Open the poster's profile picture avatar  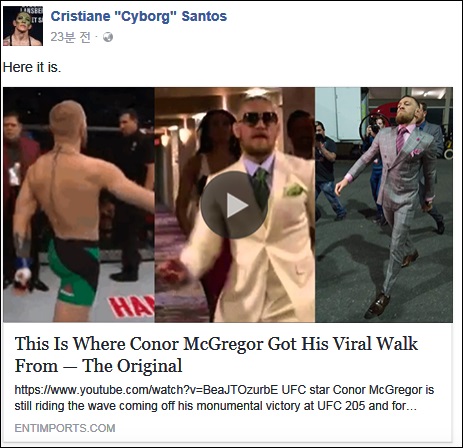(x=23, y=26)
